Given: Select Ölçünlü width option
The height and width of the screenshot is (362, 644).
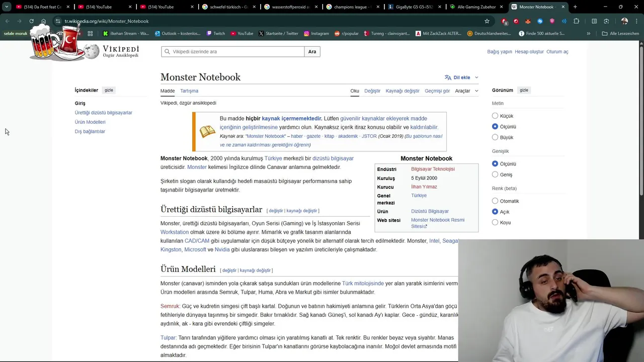Looking at the screenshot, I should 495,164.
